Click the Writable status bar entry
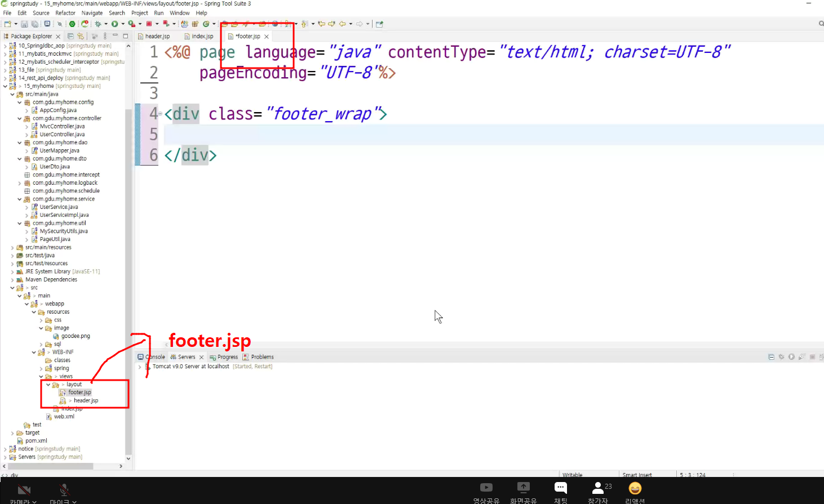 click(x=573, y=475)
